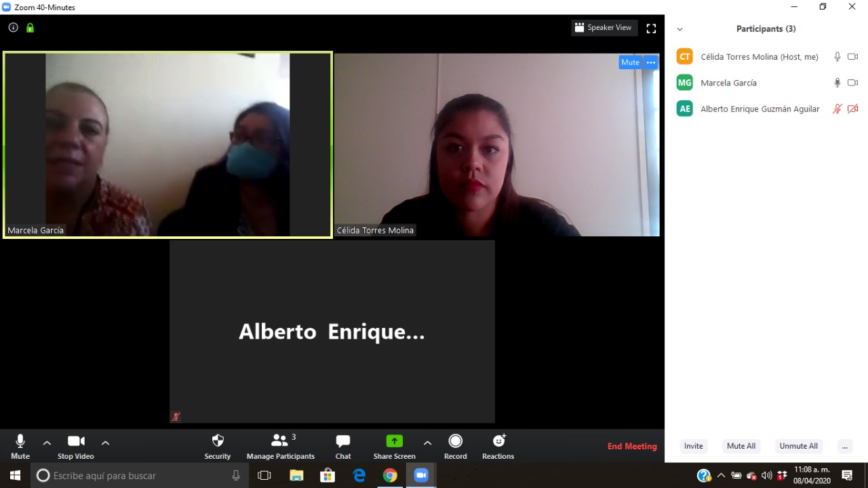Stop Video using the camera toggle
The image size is (868, 488).
(x=76, y=440)
